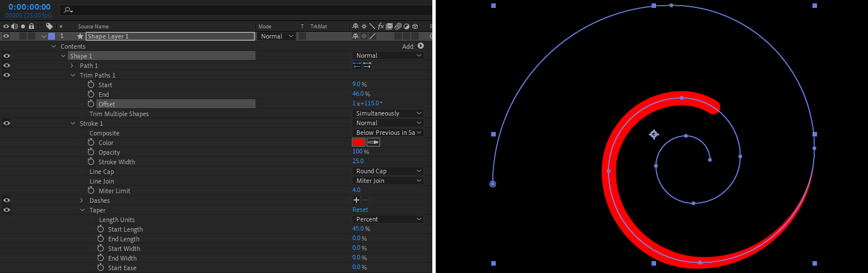
Task: Open the Add shape contents menu
Action: pyautogui.click(x=420, y=46)
